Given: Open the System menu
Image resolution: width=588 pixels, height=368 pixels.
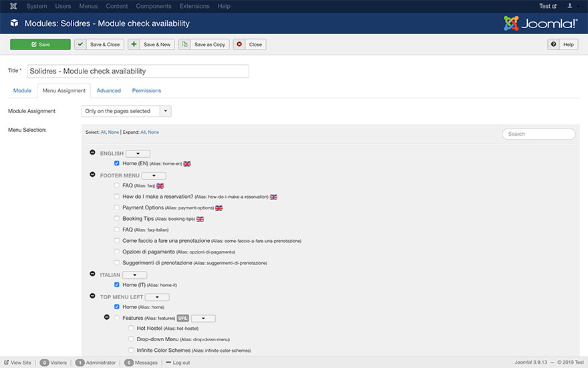Looking at the screenshot, I should pos(37,6).
